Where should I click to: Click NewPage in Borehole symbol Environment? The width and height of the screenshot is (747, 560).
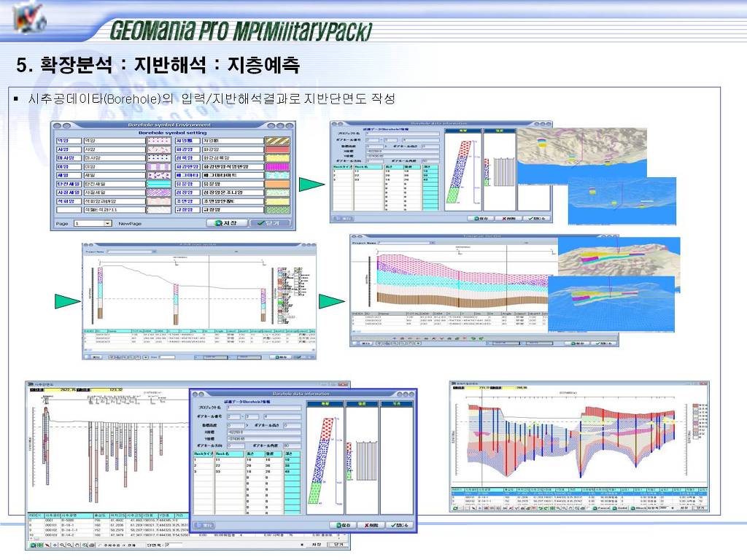click(x=130, y=223)
